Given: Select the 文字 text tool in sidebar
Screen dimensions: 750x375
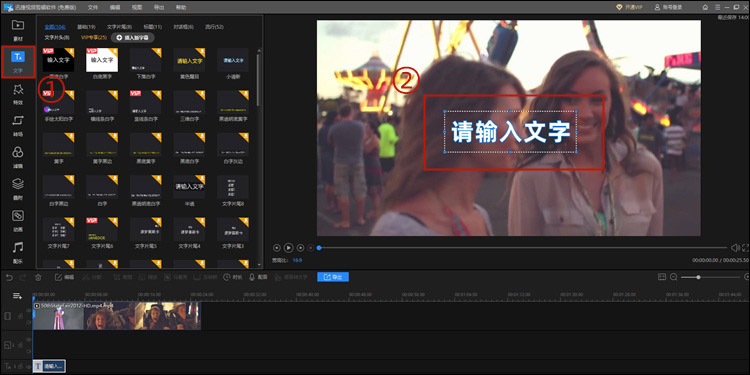Looking at the screenshot, I should [18, 62].
